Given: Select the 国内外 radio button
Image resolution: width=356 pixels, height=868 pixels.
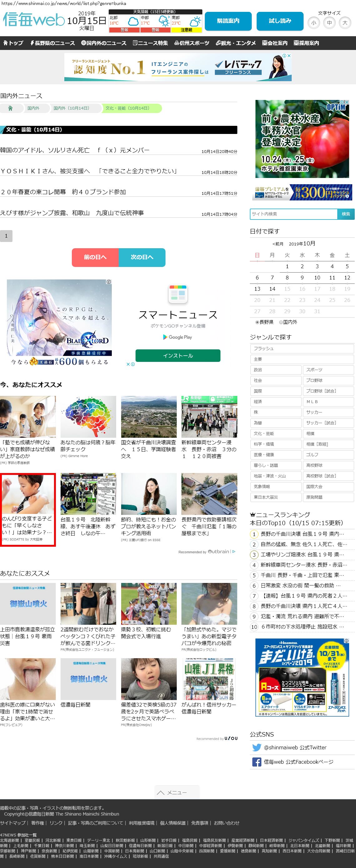Looking at the screenshot, I should click(281, 322).
